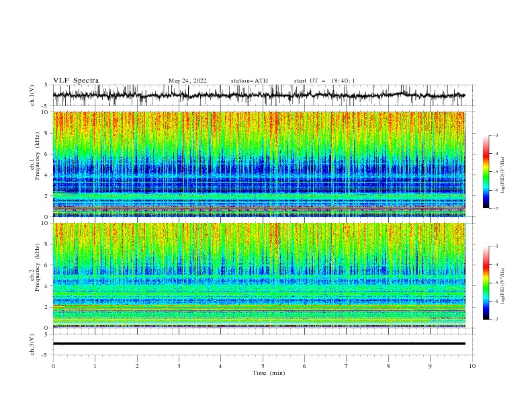This screenshot has height=411, width=532.
Task: Click the "8" tick on ch.1 frequency axis
Action: pyautogui.click(x=47, y=133)
